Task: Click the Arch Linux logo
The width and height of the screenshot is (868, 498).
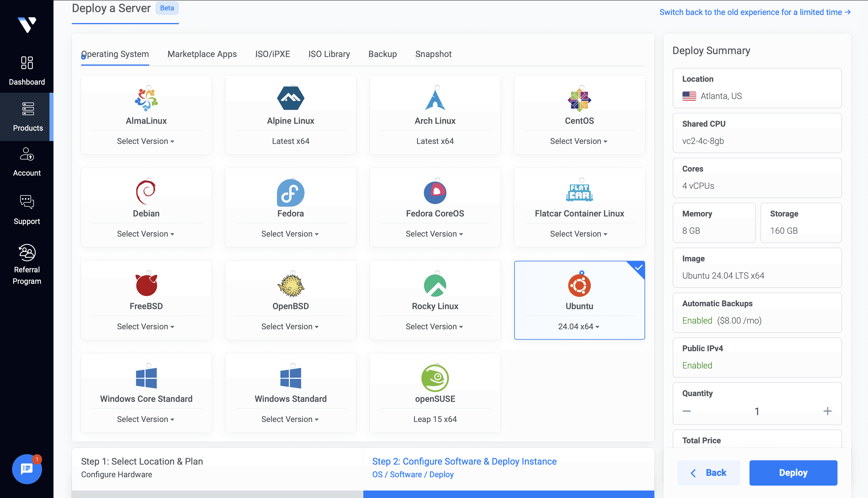Action: click(435, 100)
